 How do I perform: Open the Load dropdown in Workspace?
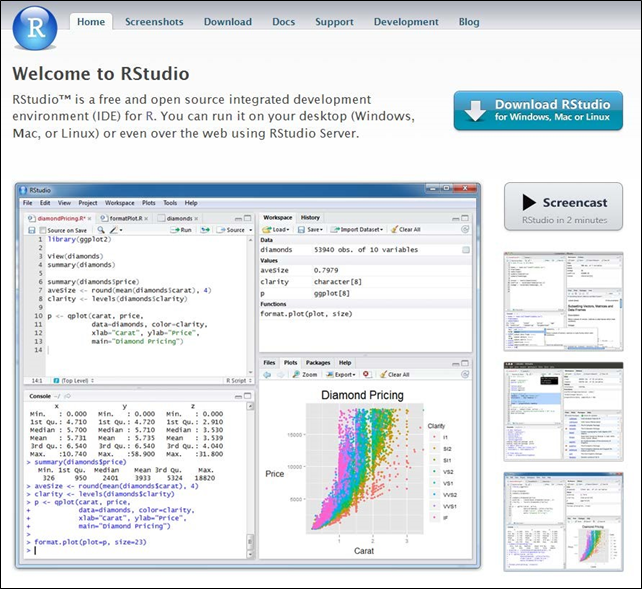(x=276, y=230)
